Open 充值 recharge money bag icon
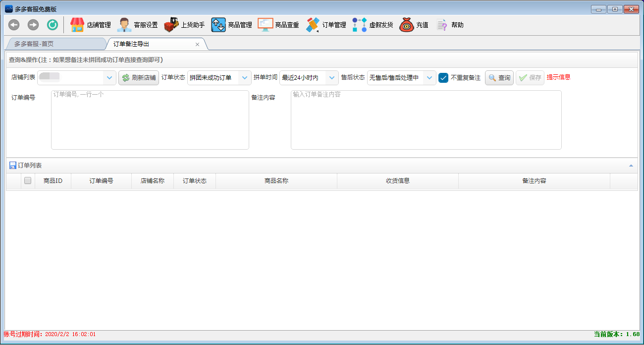The image size is (644, 345). pyautogui.click(x=407, y=25)
